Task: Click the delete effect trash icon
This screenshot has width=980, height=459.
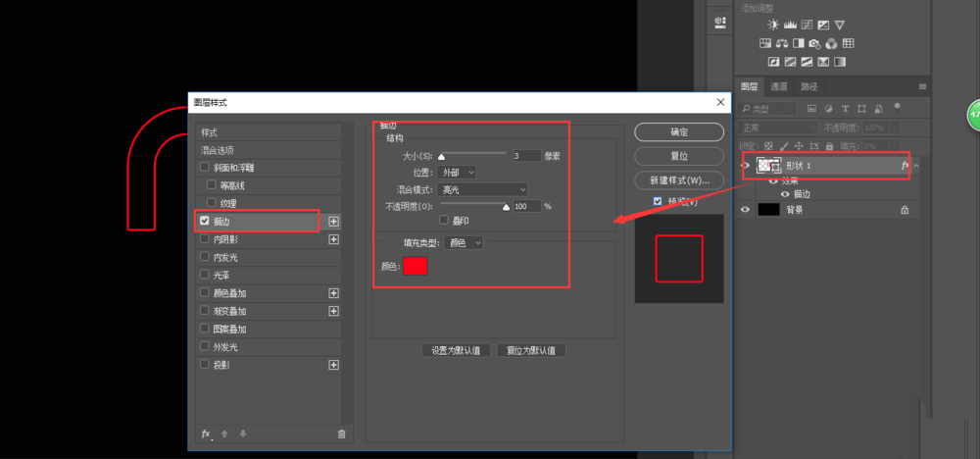Action: [x=341, y=433]
